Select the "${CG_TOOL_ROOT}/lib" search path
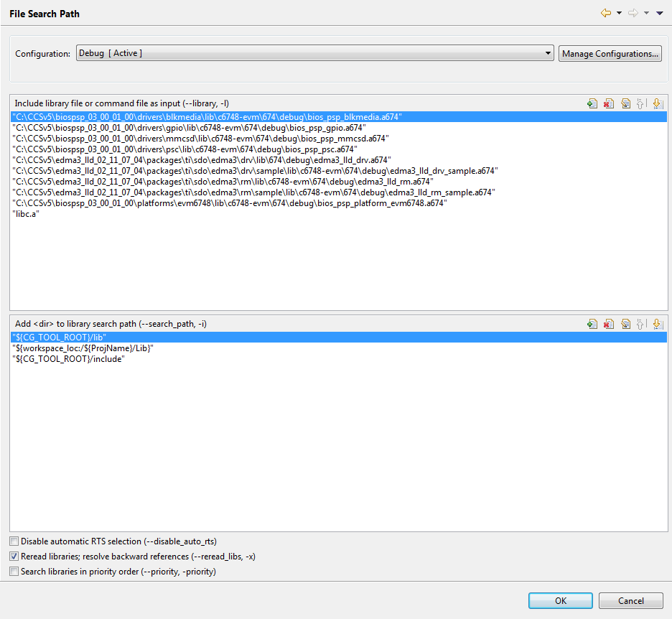This screenshot has width=672, height=619. pyautogui.click(x=339, y=338)
